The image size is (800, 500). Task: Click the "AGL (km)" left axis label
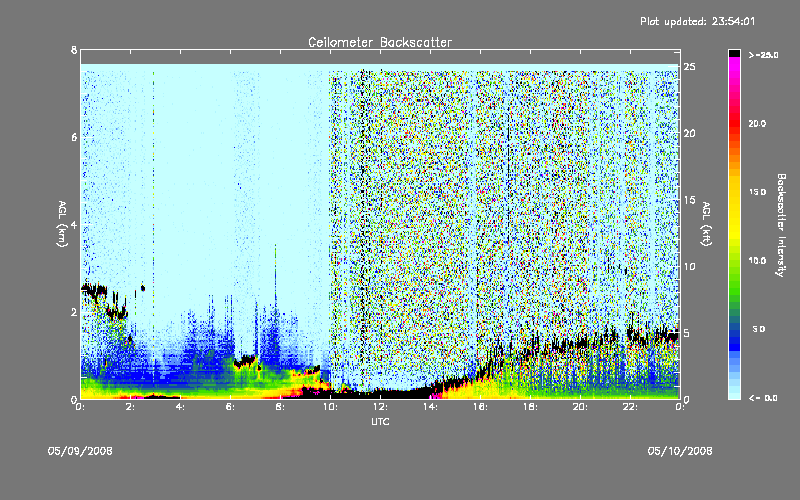62,224
